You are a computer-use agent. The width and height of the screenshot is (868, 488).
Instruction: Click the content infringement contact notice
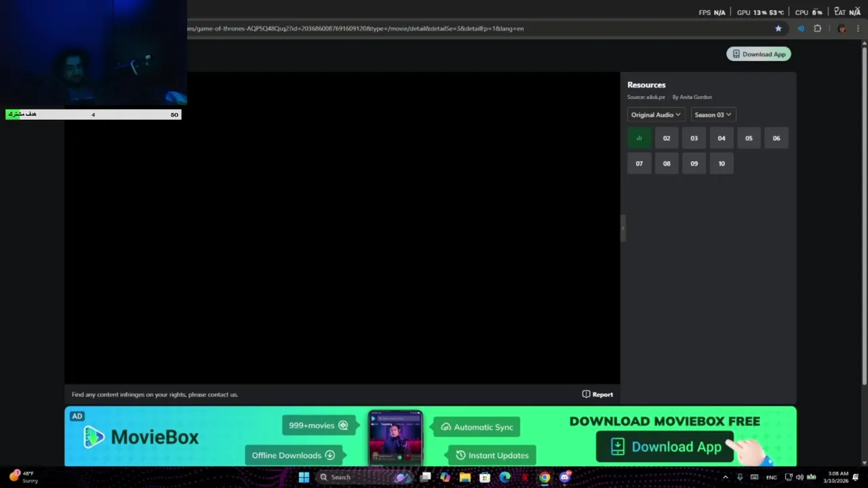point(155,394)
